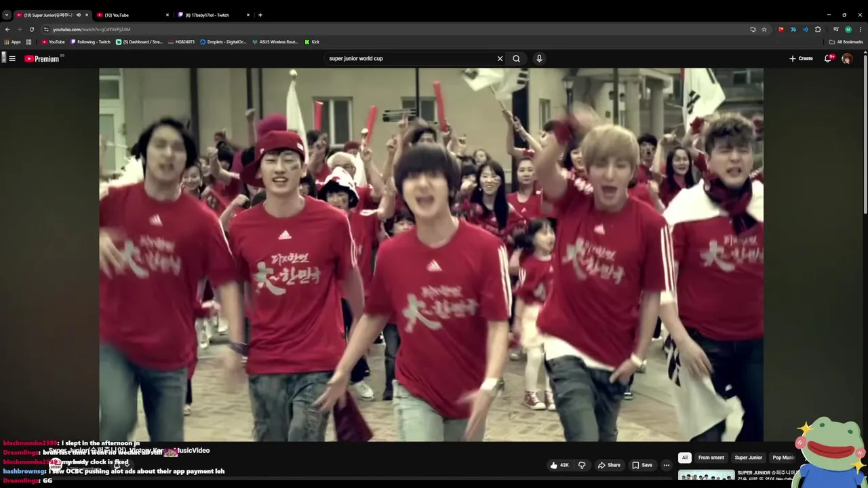Viewport: 868px width, 488px height.
Task: Like the video with 43K likes
Action: coord(559,465)
